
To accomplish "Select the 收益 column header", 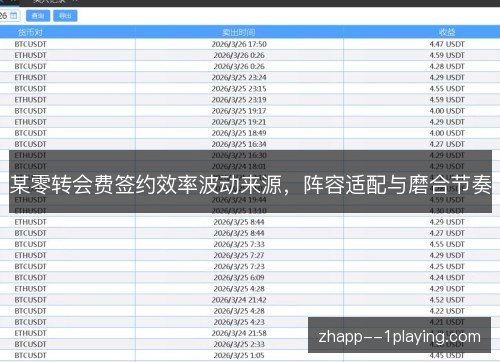I will pyautogui.click(x=447, y=32).
